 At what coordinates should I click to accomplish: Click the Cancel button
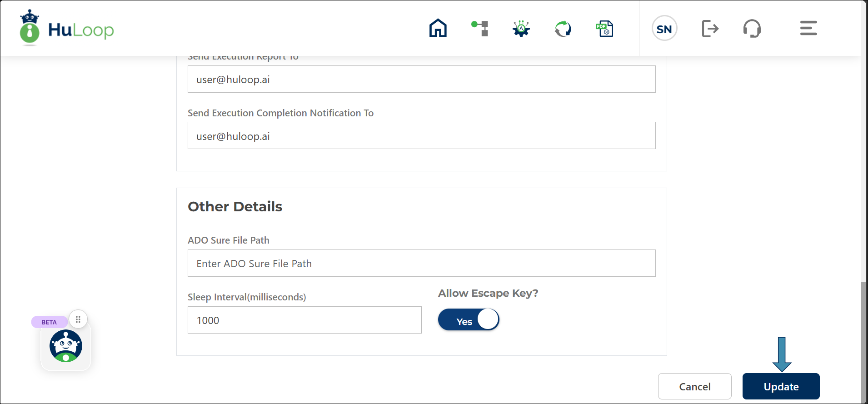(694, 386)
